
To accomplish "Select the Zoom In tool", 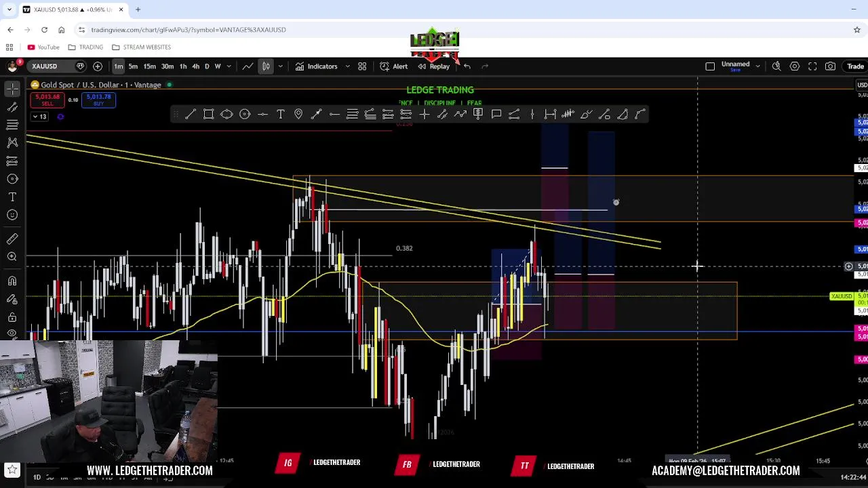I will [12, 256].
